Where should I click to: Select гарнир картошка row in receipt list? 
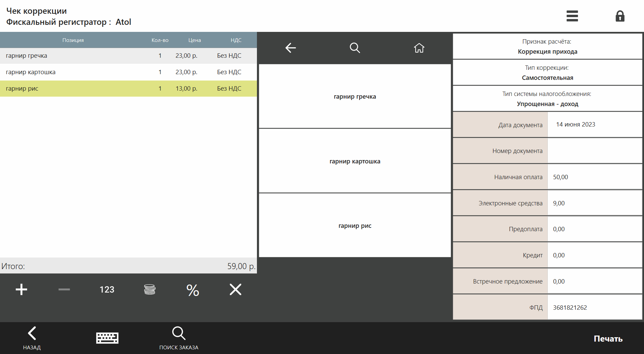click(128, 72)
